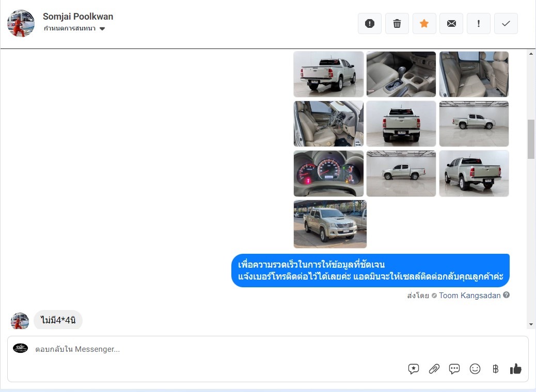Screen dimensions: 536x392
Task: Open Somjai Poolkwan header profile picture
Action: (21, 23)
